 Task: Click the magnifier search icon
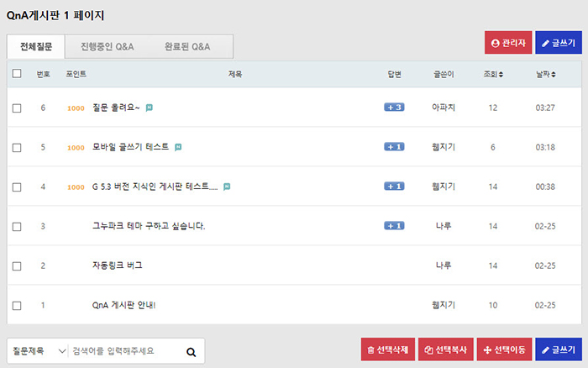(192, 352)
